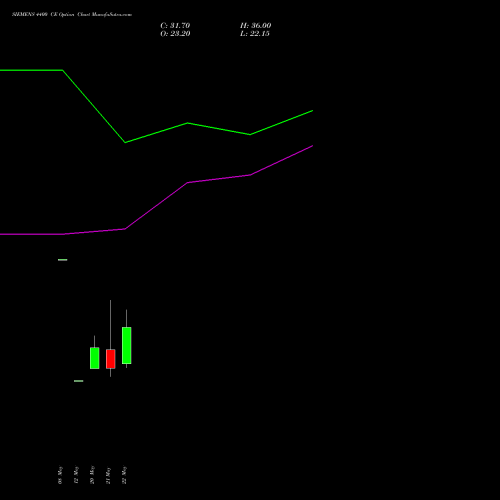This screenshot has width=500, height=500.
Task: Select the red candlestick for 21 May
Action: pyautogui.click(x=111, y=359)
